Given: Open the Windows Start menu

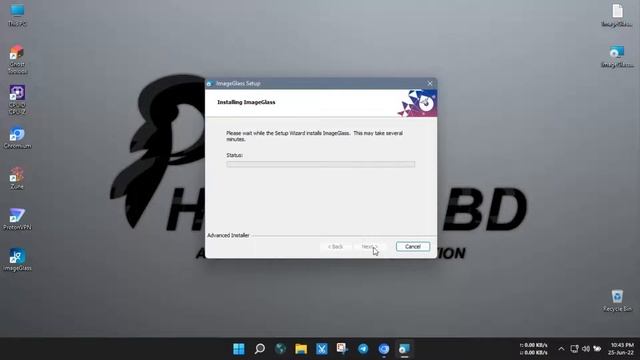Looking at the screenshot, I should pos(239,349).
